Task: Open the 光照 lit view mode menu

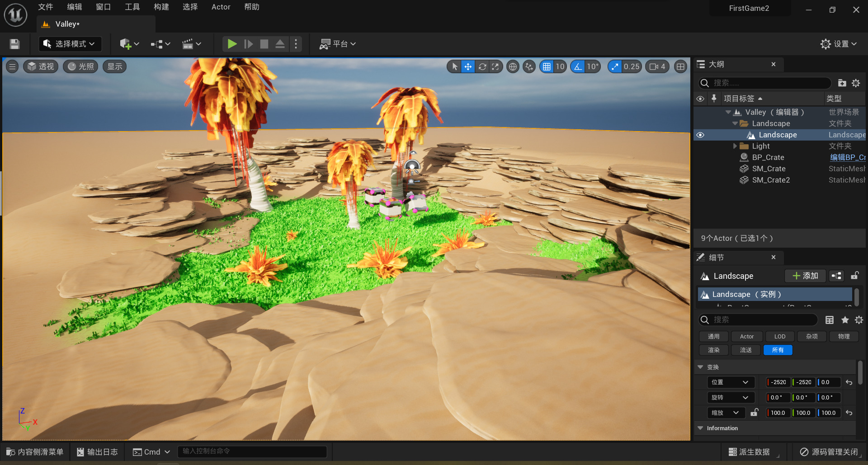Action: click(x=80, y=67)
